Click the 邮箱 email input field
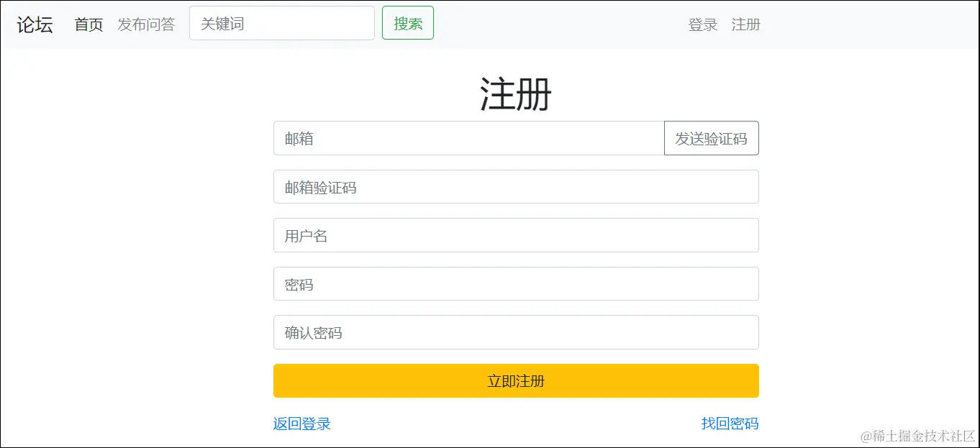Image resolution: width=980 pixels, height=448 pixels. 468,138
